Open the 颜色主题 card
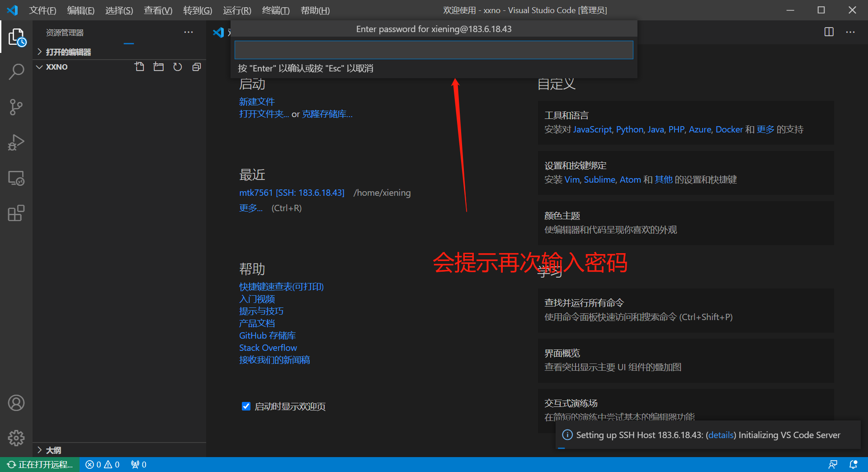Image resolution: width=868 pixels, height=472 pixels. pos(686,223)
